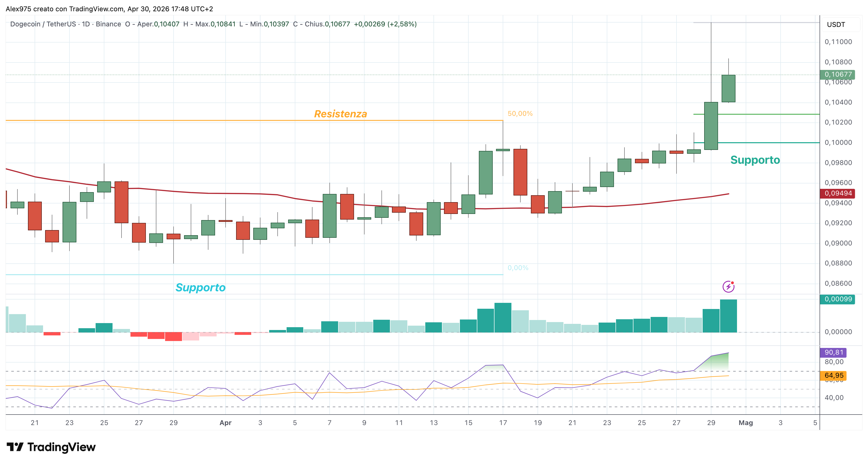
Task: Click the Apr month marker on time axis
Action: pos(225,423)
